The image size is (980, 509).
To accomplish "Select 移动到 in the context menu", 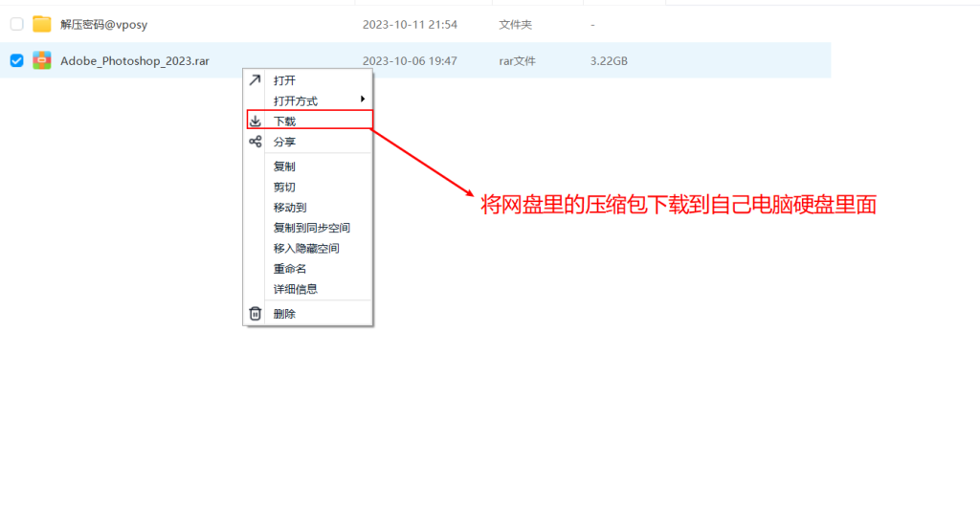I will 290,208.
